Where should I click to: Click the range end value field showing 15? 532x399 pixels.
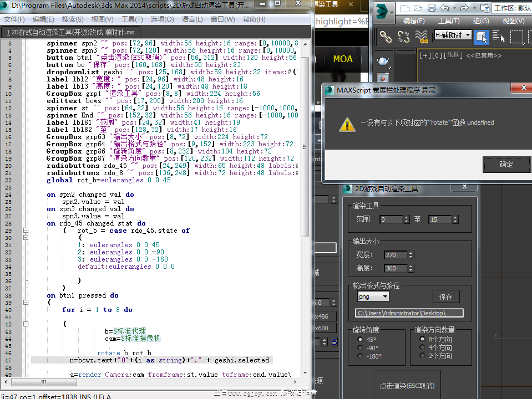[x=440, y=219]
